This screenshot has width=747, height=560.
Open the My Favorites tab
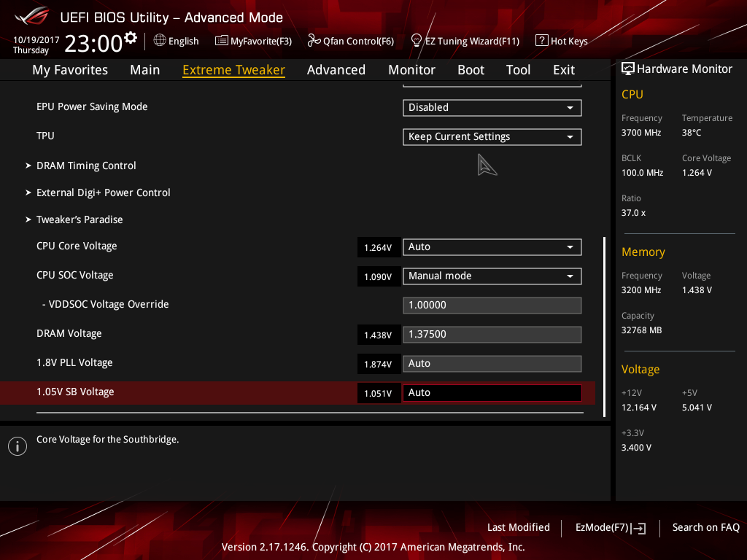tap(70, 70)
